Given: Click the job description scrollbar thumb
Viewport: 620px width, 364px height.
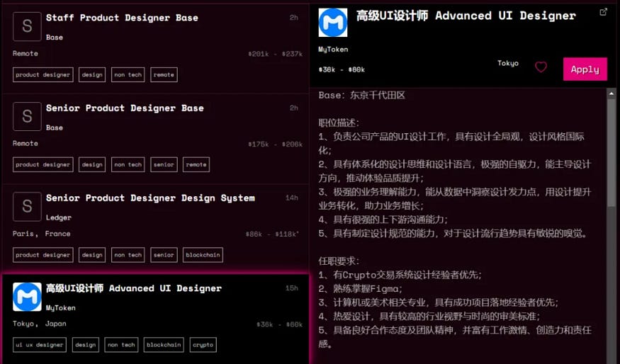Looking at the screenshot, I should [611, 153].
